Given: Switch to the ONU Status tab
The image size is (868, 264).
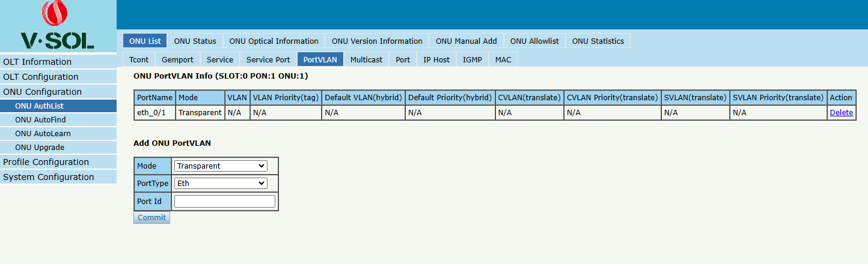Looking at the screenshot, I should pyautogui.click(x=195, y=41).
